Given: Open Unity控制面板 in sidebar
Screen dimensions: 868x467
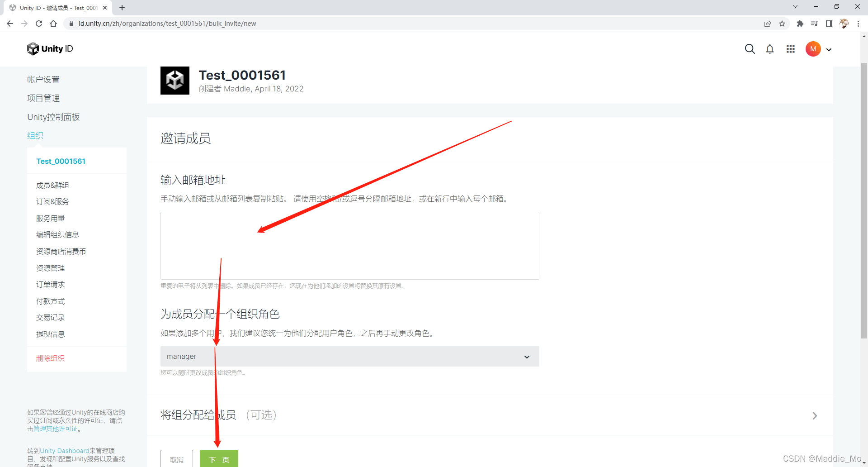Looking at the screenshot, I should (x=53, y=117).
